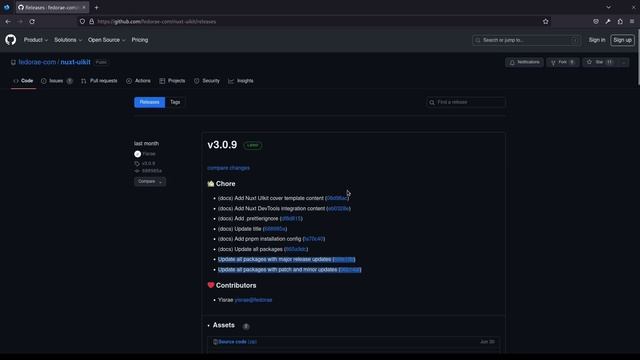Star the nuxt-uikit repository
640x360 pixels.
pos(600,62)
